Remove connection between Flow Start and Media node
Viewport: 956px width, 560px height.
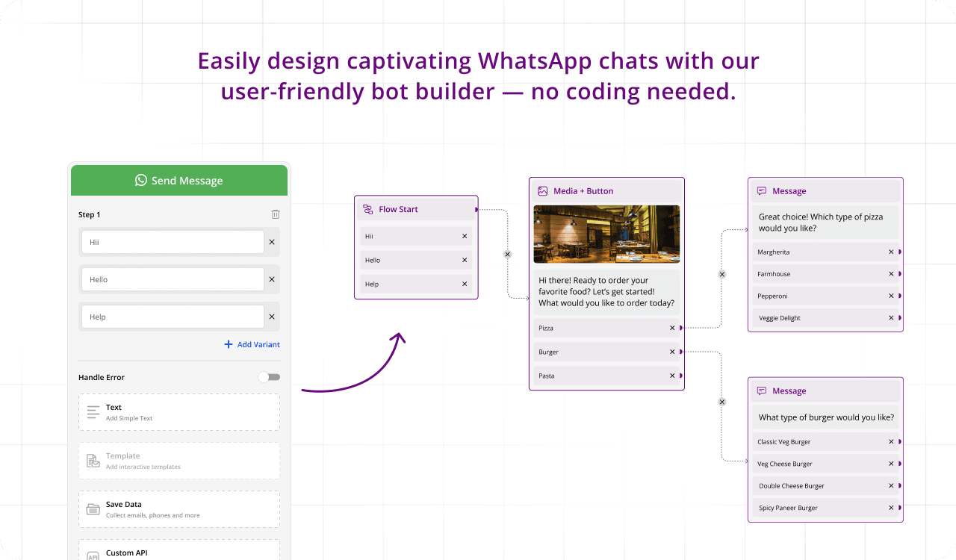pos(508,254)
